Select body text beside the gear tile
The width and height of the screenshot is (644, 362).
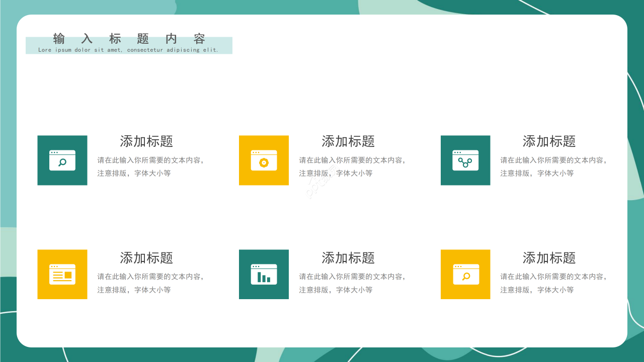tap(352, 166)
